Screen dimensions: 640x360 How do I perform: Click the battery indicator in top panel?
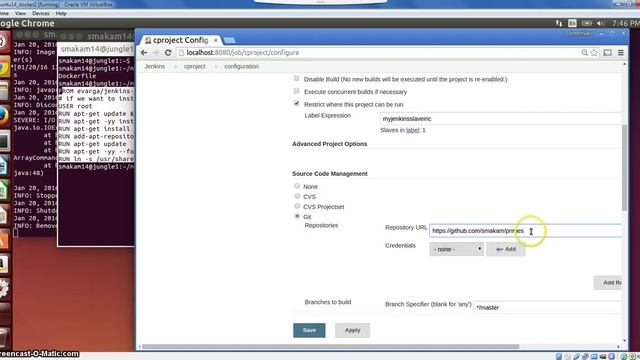pyautogui.click(x=587, y=23)
